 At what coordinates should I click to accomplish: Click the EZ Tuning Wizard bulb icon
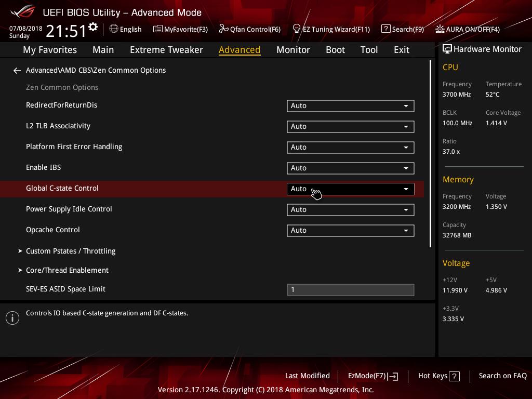coord(296,29)
